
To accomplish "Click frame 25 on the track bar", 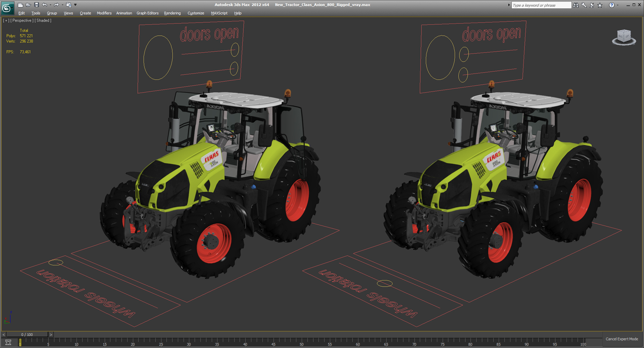I will coord(161,342).
